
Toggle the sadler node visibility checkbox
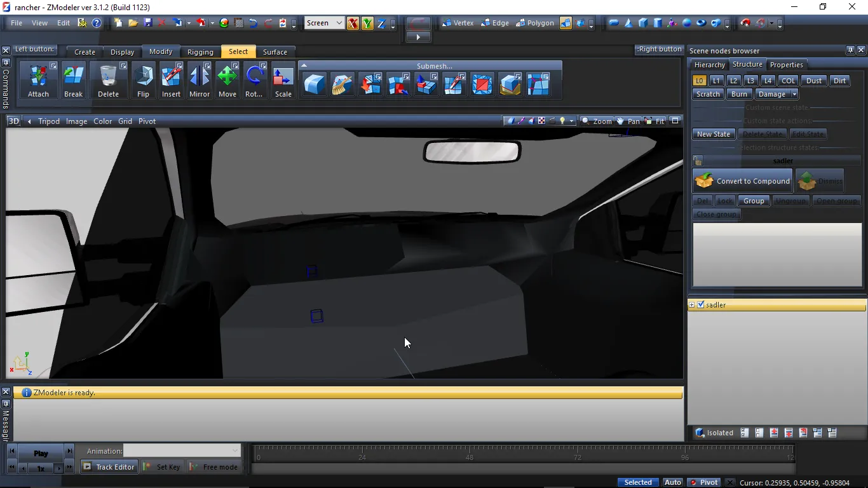click(x=701, y=305)
